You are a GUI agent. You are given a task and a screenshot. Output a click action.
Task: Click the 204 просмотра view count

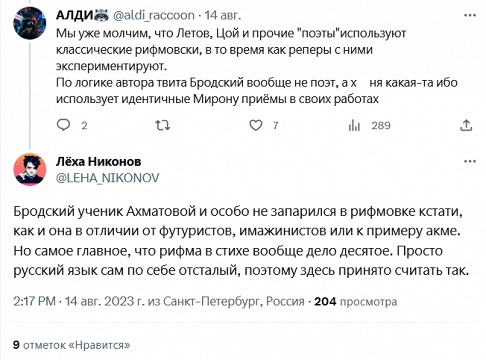(356, 301)
